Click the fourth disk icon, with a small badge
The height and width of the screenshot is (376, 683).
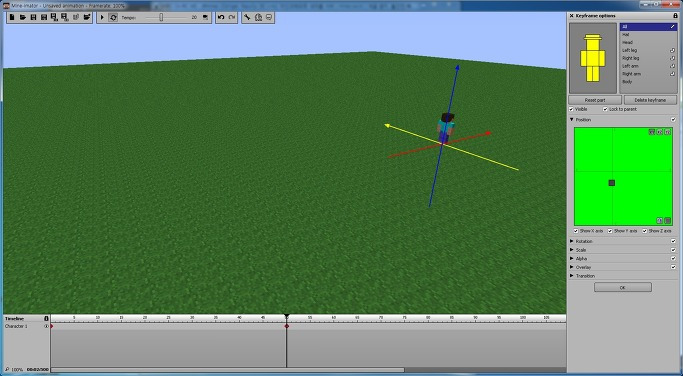point(65,17)
